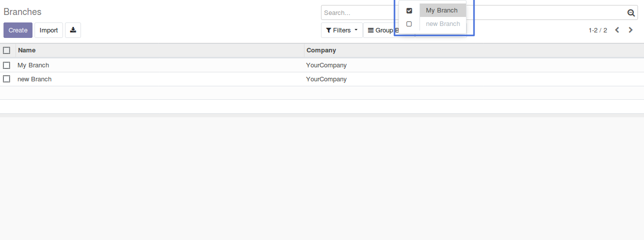
Task: Open the new Branch record name
Action: click(34, 79)
